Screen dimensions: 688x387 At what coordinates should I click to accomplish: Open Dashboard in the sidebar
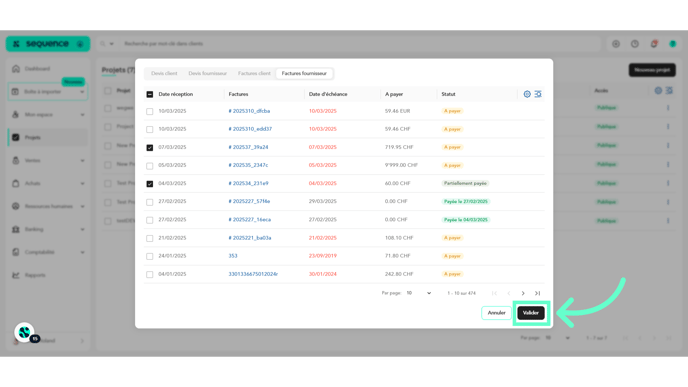tap(37, 69)
